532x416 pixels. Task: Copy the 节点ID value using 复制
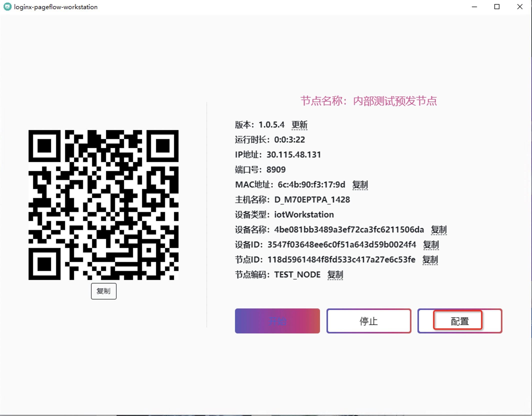click(430, 259)
